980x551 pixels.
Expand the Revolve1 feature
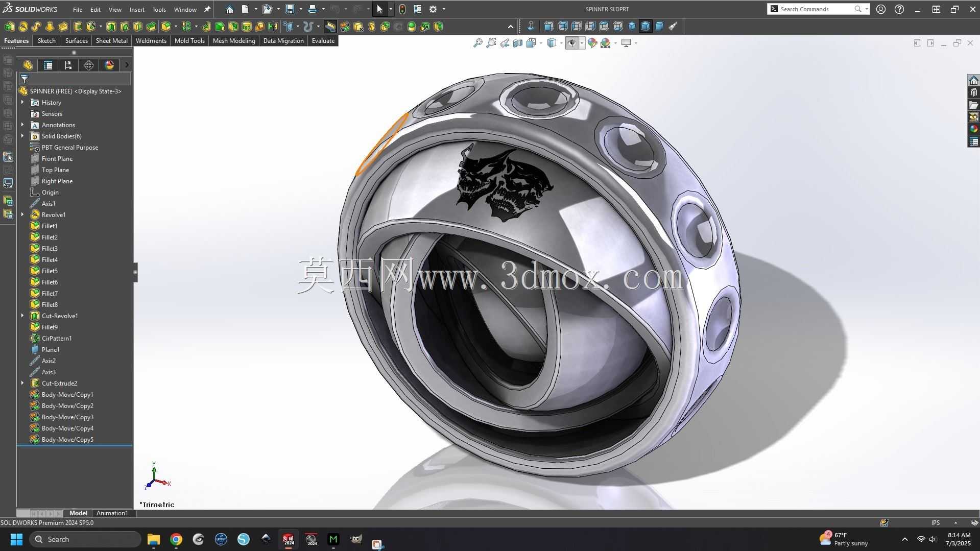pyautogui.click(x=22, y=215)
